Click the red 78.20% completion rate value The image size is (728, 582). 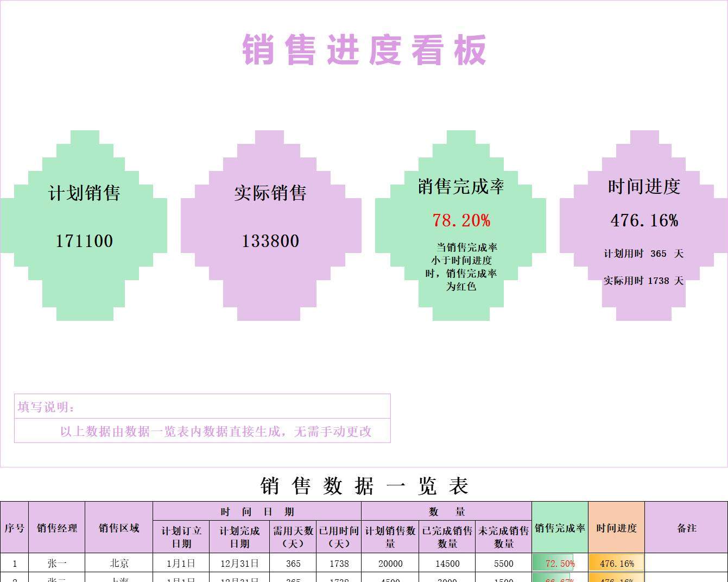coord(461,220)
